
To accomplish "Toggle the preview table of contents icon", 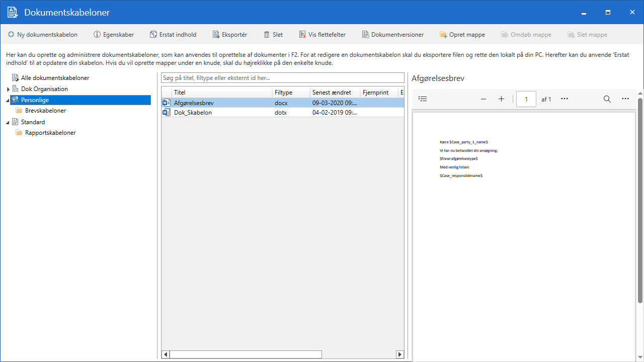I will click(x=423, y=99).
